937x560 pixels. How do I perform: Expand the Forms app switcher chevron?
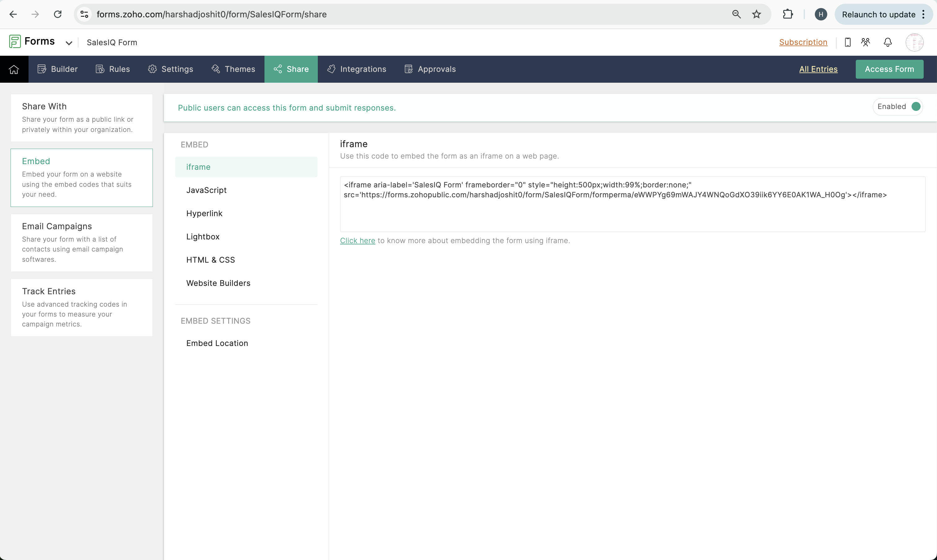coord(69,43)
